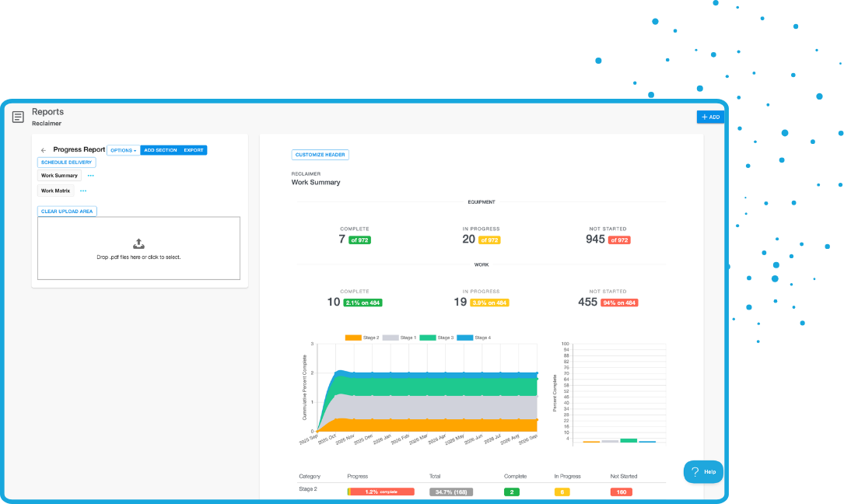
Task: Toggle the Stage 3 legend swatch
Action: point(427,338)
